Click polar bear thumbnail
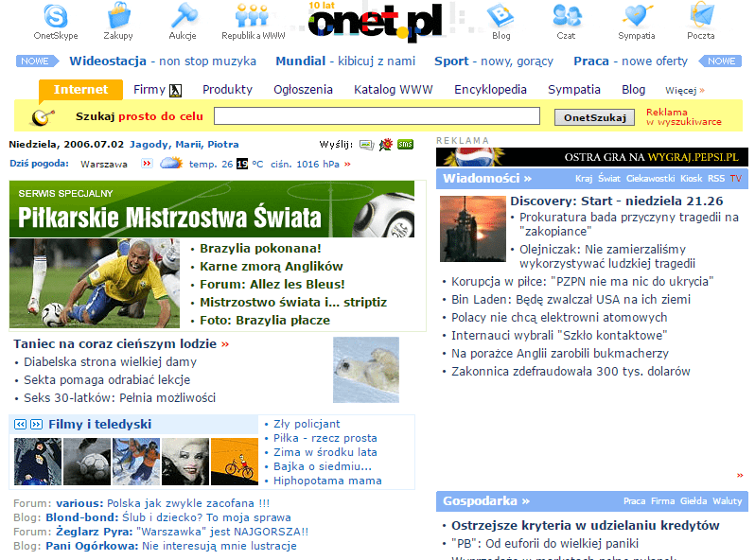The image size is (755, 560). tap(366, 370)
